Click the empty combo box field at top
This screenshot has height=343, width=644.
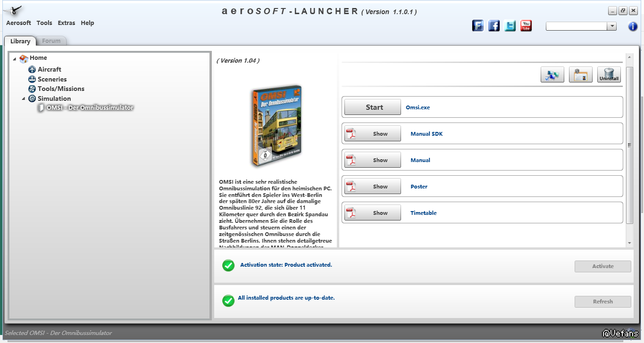tap(577, 26)
